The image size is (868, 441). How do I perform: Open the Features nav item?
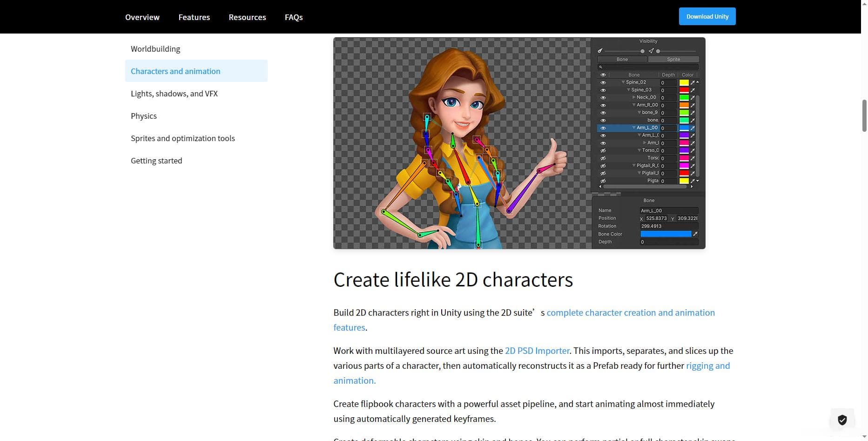pos(194,17)
